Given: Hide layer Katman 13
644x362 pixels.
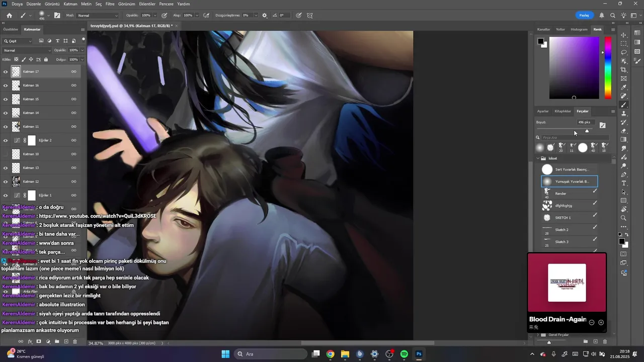Looking at the screenshot, I should (x=6, y=168).
